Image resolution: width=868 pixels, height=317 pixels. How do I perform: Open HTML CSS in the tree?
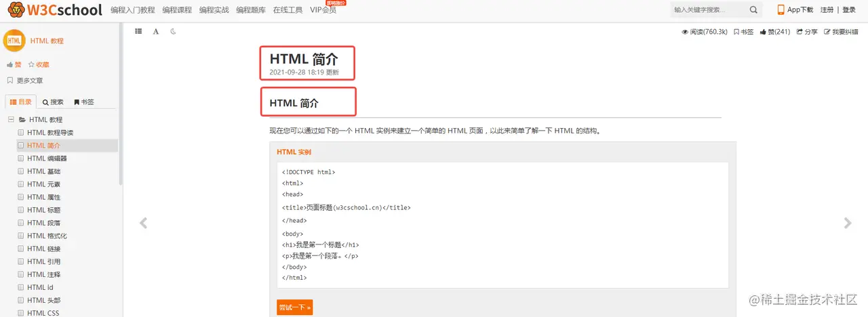43,313
